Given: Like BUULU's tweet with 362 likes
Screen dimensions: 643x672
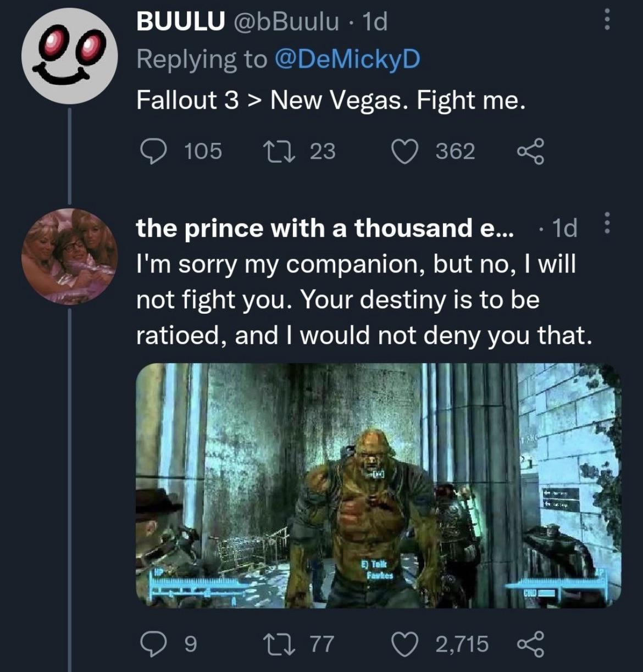Looking at the screenshot, I should 404,151.
